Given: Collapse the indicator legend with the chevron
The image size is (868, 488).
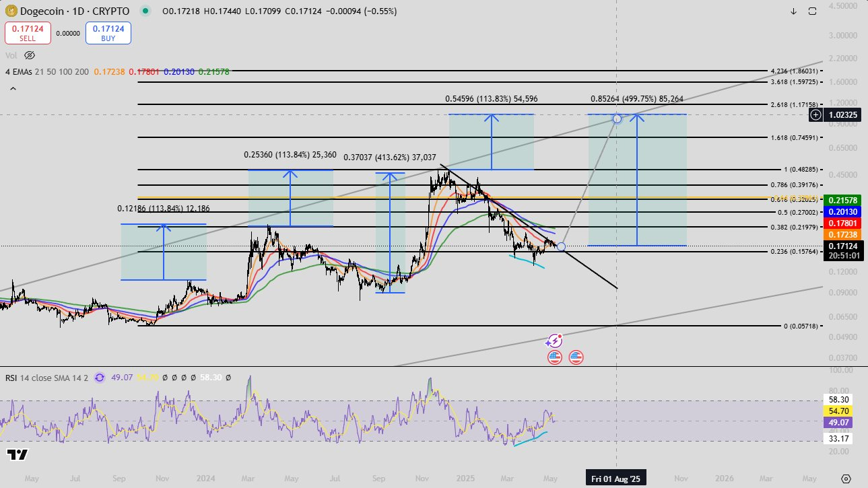Looking at the screenshot, I should coord(11,88).
